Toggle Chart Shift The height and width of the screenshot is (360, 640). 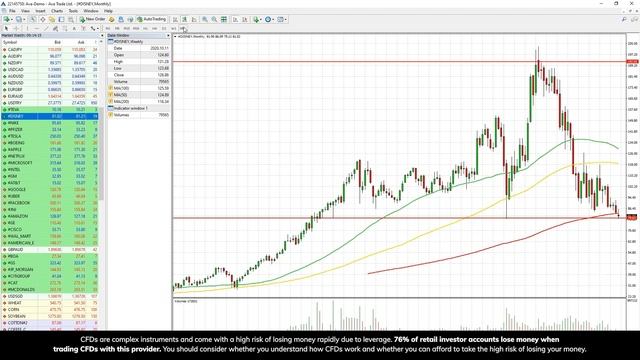tap(244, 19)
